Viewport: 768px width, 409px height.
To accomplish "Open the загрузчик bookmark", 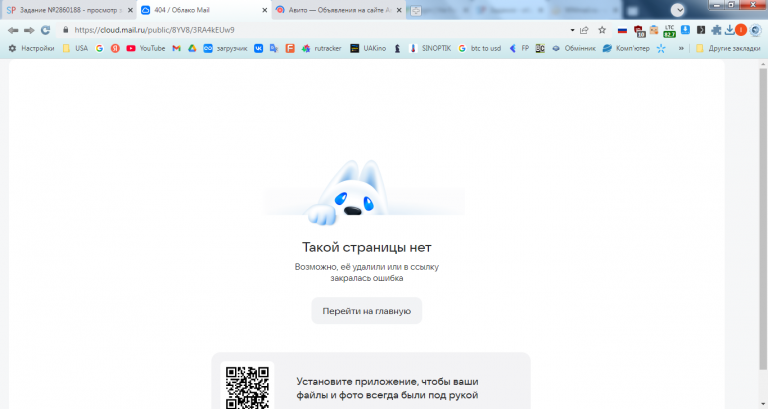I will (x=225, y=48).
